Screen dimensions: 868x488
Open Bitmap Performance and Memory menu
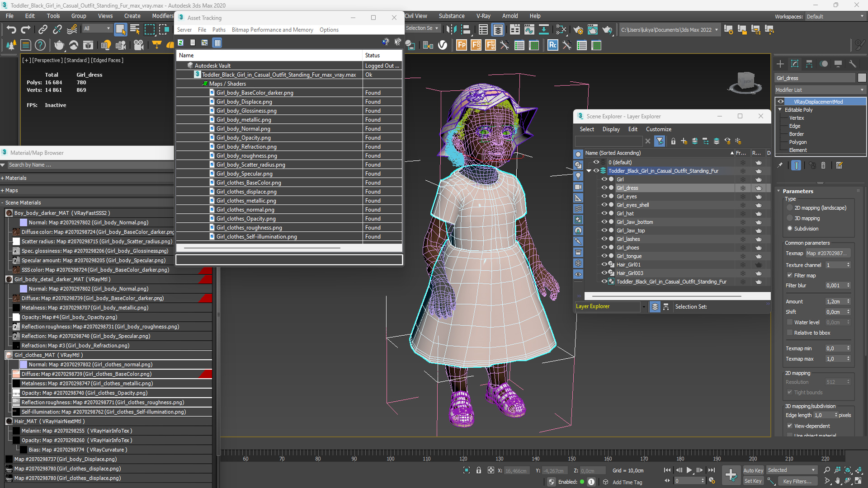click(x=272, y=30)
